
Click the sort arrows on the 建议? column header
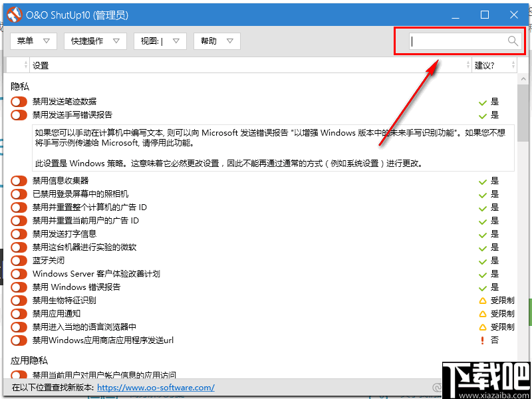coord(512,65)
